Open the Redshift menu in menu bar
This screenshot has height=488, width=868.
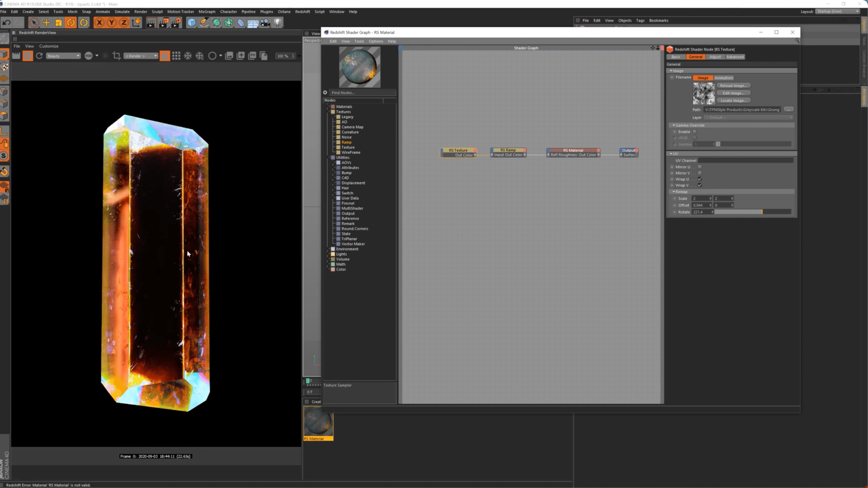[x=302, y=11]
